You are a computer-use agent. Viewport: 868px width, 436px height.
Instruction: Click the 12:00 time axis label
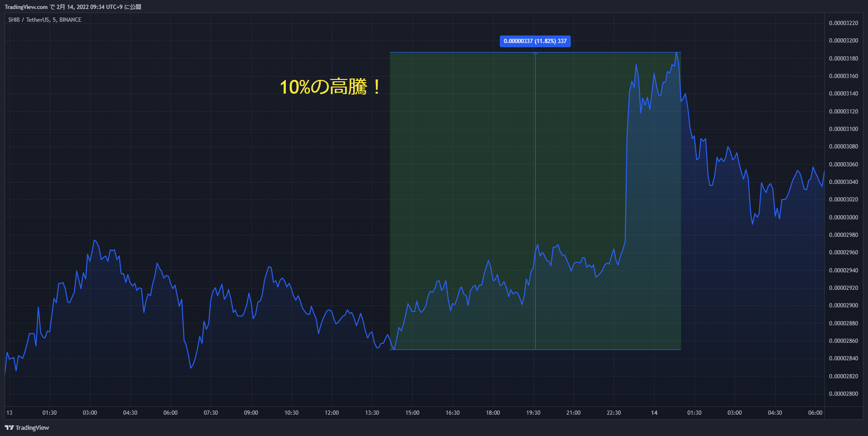332,413
